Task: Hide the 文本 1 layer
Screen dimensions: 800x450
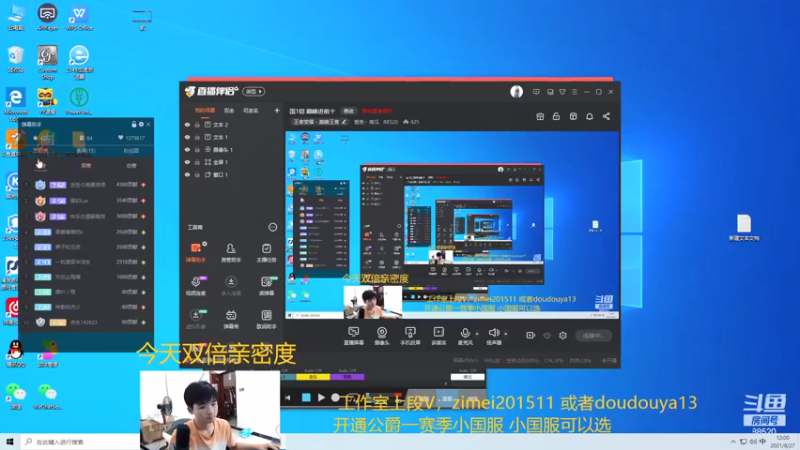Action: click(x=187, y=137)
